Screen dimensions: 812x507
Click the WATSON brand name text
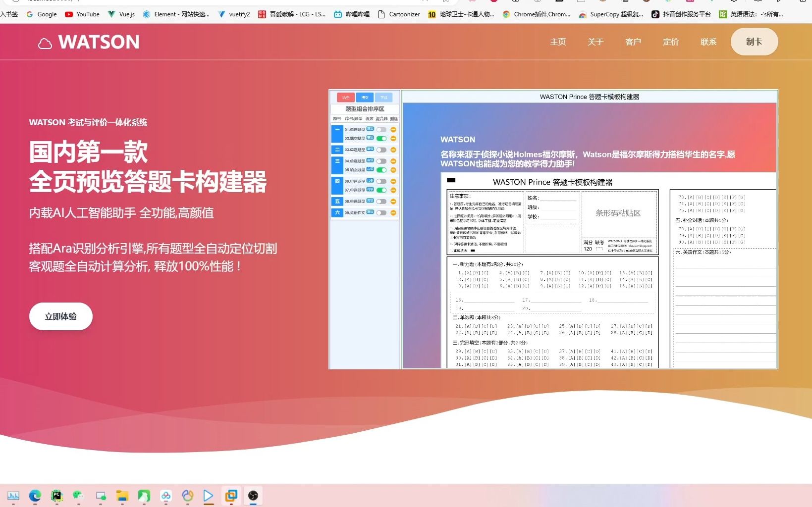coord(99,42)
